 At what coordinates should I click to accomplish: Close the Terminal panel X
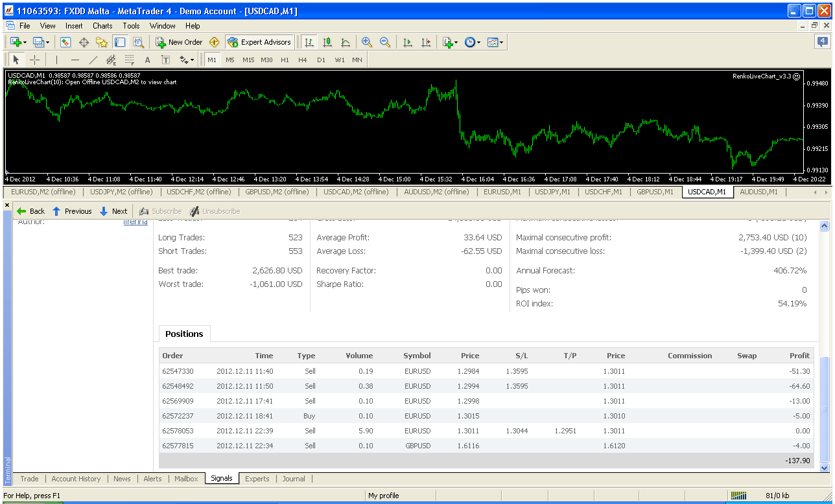(7, 205)
